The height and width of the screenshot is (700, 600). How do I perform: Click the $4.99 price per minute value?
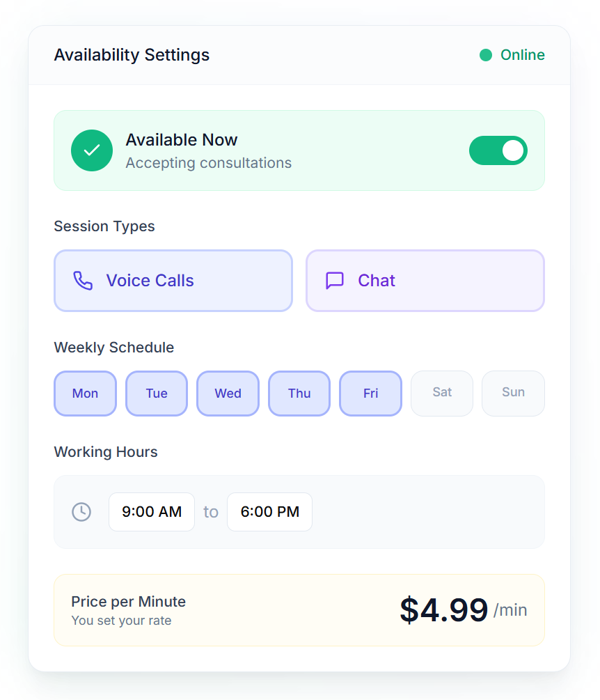click(443, 610)
